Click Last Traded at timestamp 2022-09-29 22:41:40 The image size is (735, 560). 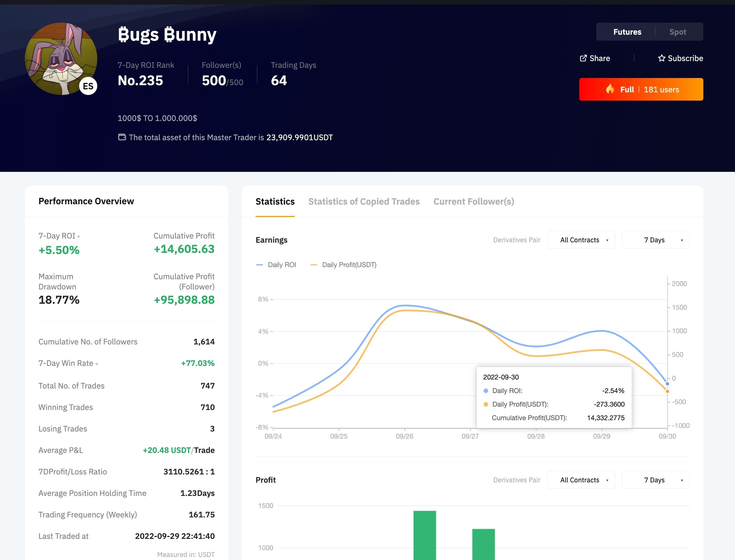(x=175, y=536)
